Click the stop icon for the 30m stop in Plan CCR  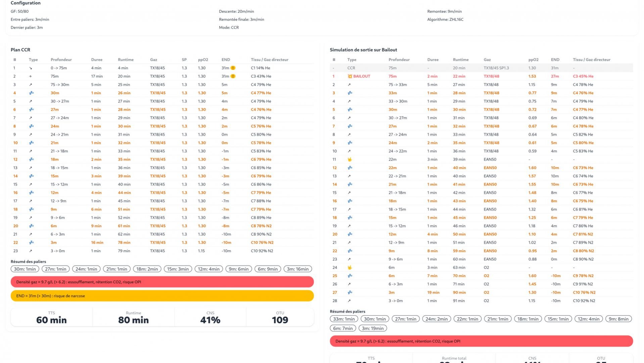(31, 93)
